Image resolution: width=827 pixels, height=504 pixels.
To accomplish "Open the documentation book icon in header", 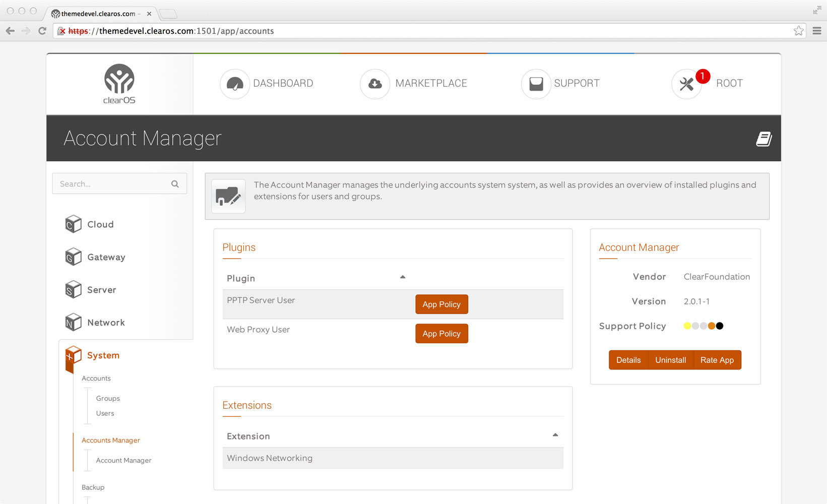I will click(x=764, y=139).
